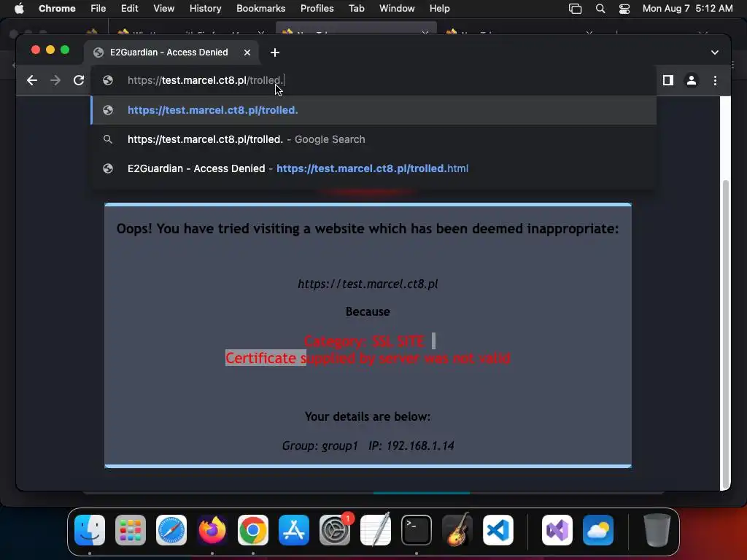Open Finder from the Dock
This screenshot has width=747, height=560.
[90, 530]
